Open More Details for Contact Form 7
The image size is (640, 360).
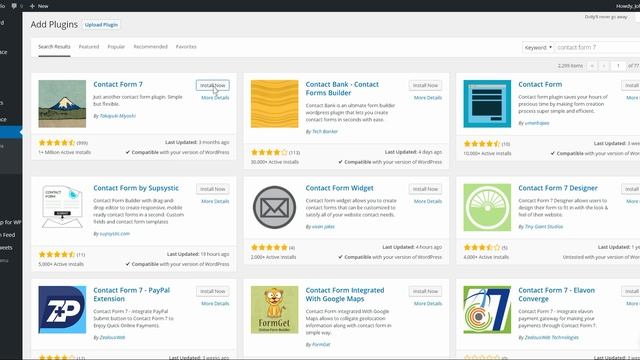[215, 98]
